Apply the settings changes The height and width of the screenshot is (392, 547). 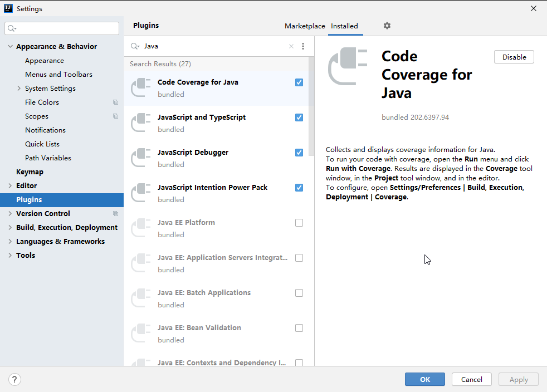pyautogui.click(x=518, y=379)
